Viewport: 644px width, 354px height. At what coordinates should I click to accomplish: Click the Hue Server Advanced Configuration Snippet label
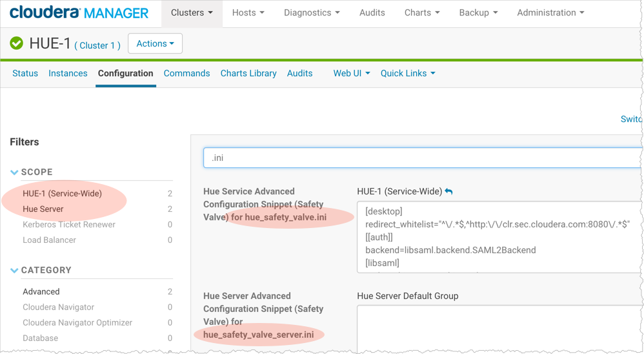pyautogui.click(x=263, y=315)
